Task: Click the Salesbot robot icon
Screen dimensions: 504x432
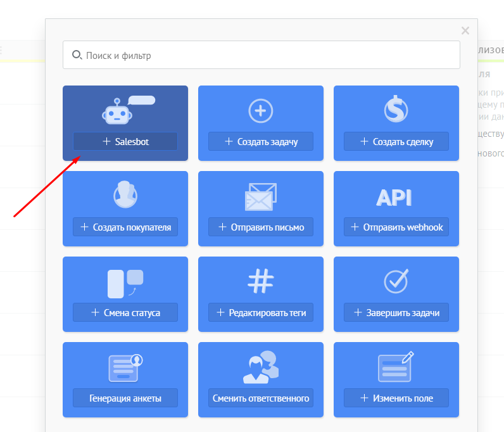Action: 129,110
